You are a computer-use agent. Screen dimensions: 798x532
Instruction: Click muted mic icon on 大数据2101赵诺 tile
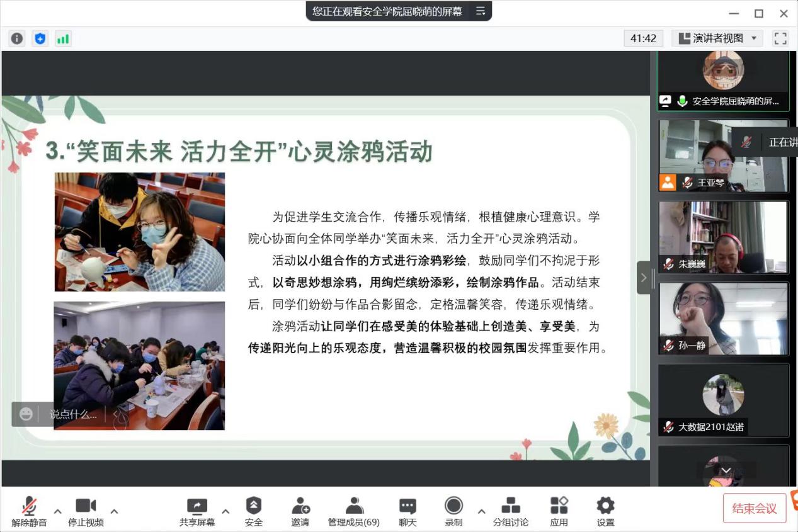coord(668,427)
